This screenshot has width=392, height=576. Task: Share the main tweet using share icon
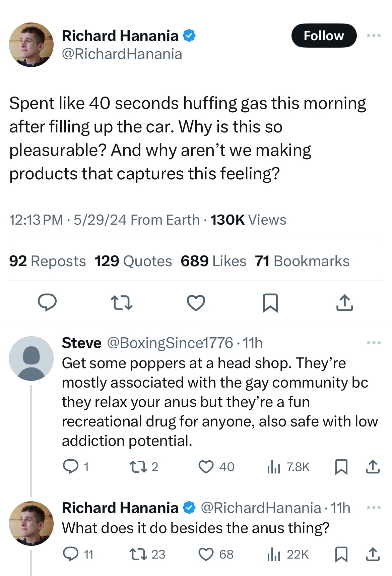(344, 302)
